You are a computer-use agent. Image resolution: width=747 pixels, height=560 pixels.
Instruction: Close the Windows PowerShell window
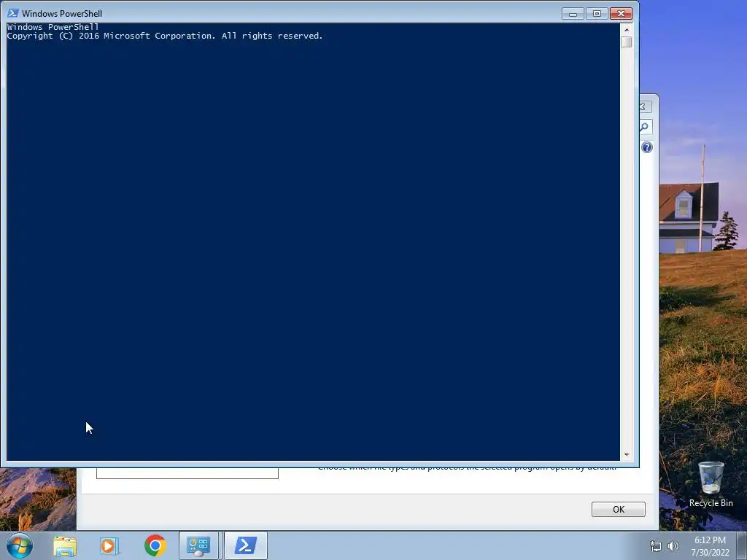(x=621, y=13)
